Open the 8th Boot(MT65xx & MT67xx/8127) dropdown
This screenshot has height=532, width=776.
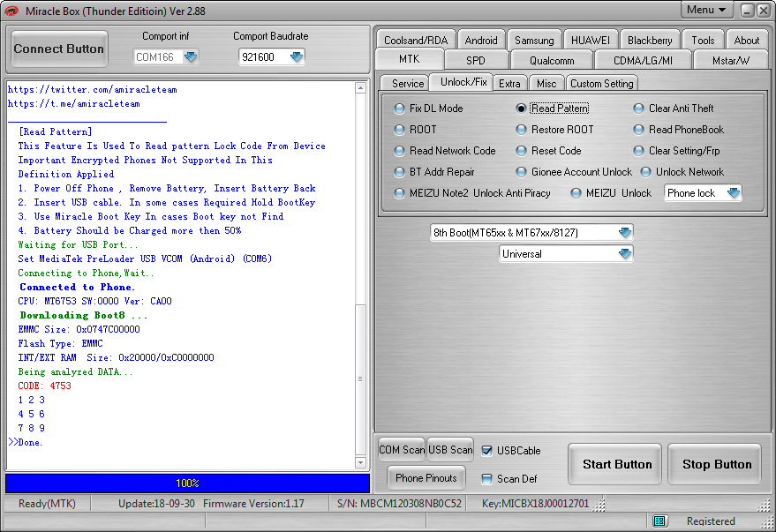tap(625, 232)
